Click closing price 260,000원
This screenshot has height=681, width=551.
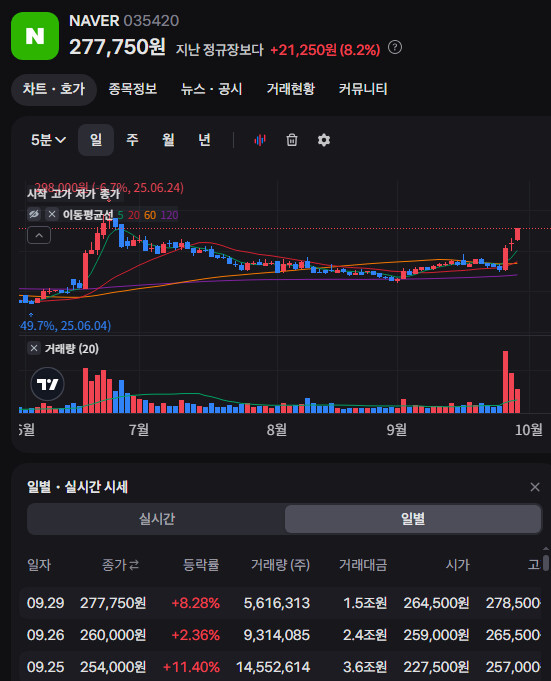113,635
